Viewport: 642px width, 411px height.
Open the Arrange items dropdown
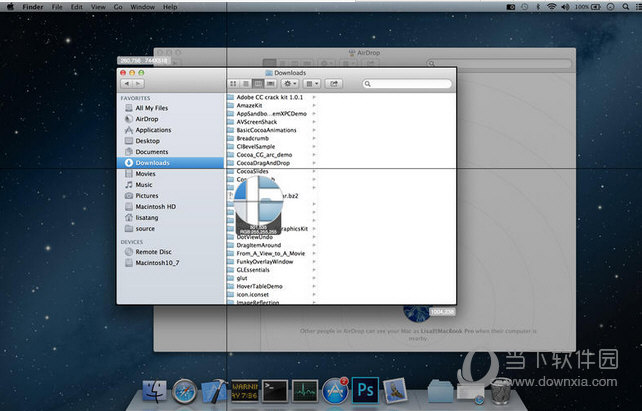[312, 84]
